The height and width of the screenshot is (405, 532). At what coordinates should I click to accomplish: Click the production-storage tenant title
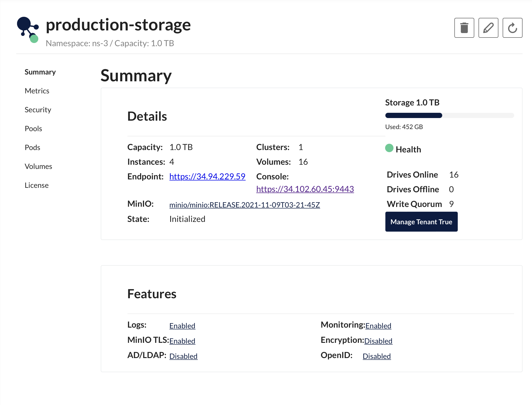118,25
